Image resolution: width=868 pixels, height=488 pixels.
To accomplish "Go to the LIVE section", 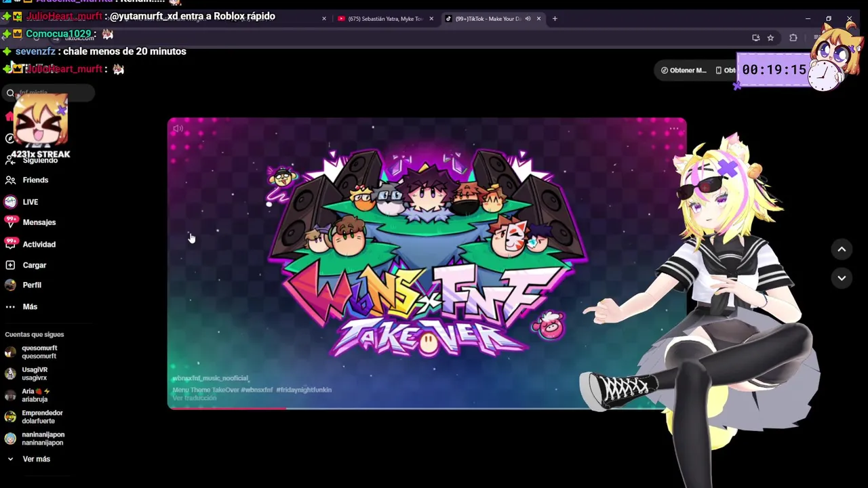I will point(31,202).
